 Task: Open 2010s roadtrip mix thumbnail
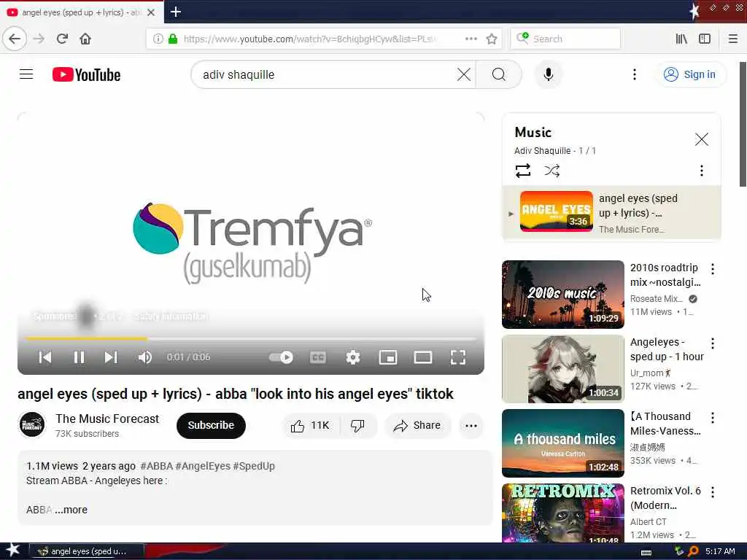coord(563,295)
